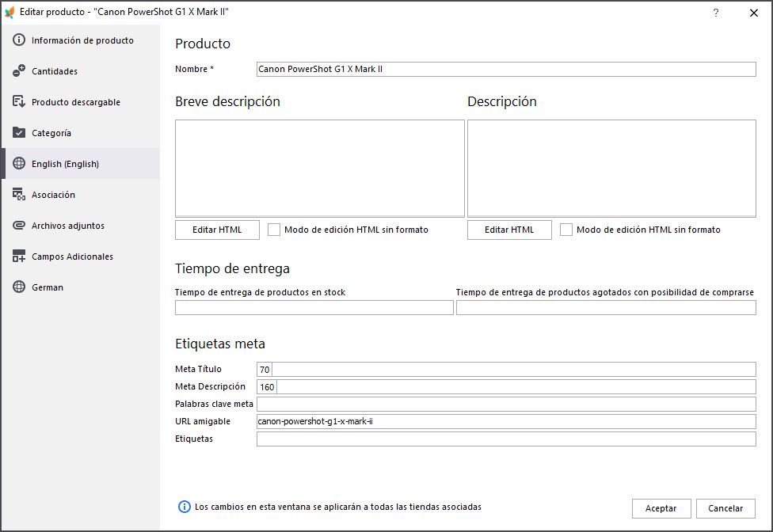Image resolution: width=773 pixels, height=532 pixels.
Task: Confirm changes with Aceptar
Action: coord(661,508)
